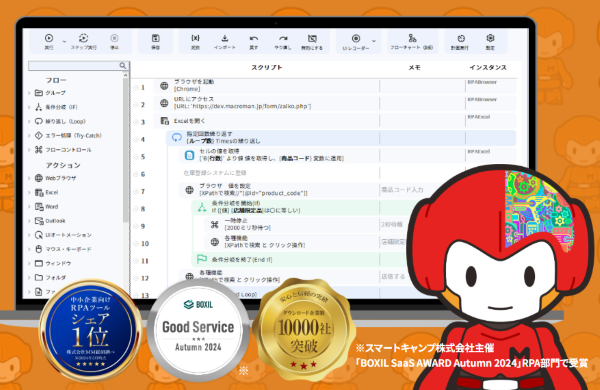Screen dimensions: 600x390
Task: Click the インスタンス column header
Action: tap(488, 67)
